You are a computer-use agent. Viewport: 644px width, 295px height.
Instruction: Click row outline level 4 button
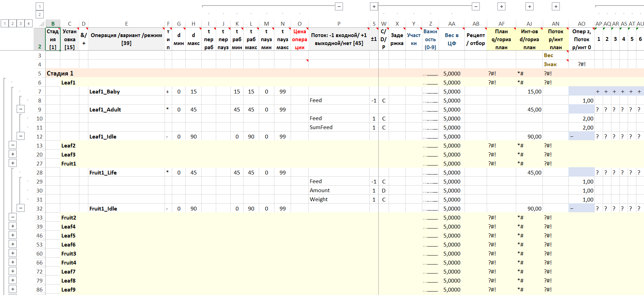point(28,24)
